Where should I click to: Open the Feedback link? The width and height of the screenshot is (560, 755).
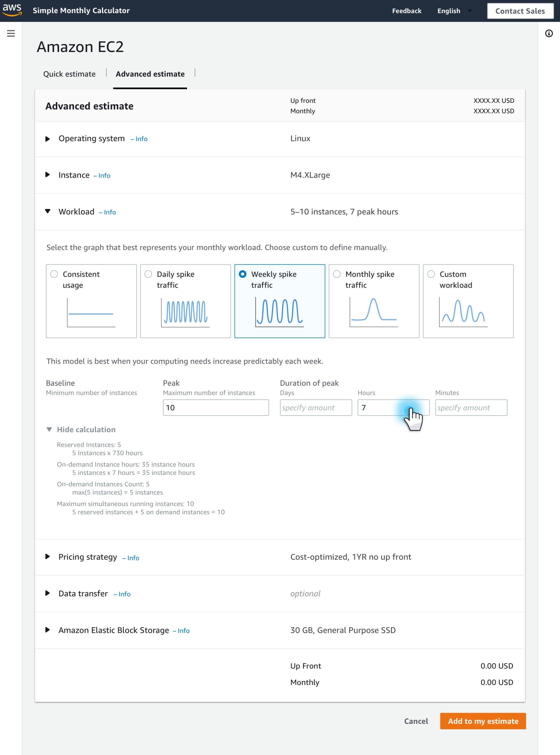407,11
